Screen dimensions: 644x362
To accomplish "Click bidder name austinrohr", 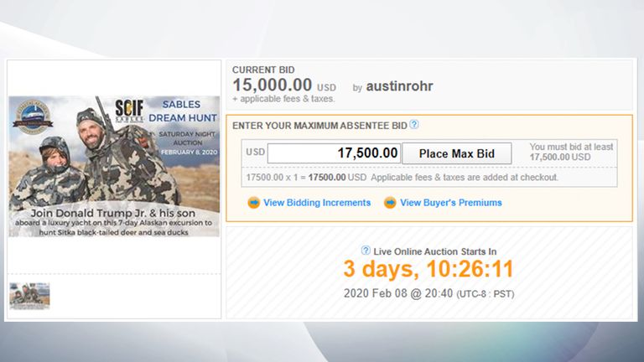I will [399, 86].
